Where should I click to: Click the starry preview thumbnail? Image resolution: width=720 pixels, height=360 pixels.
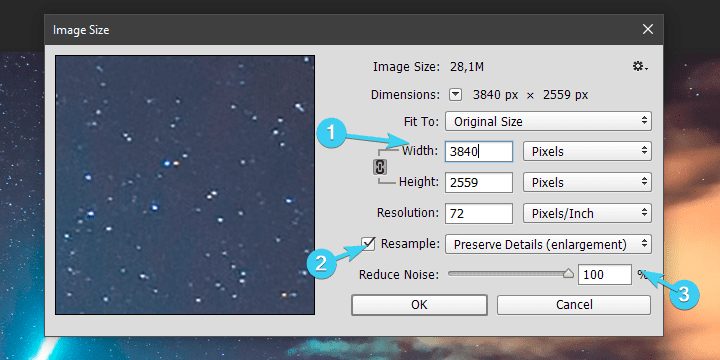point(185,185)
